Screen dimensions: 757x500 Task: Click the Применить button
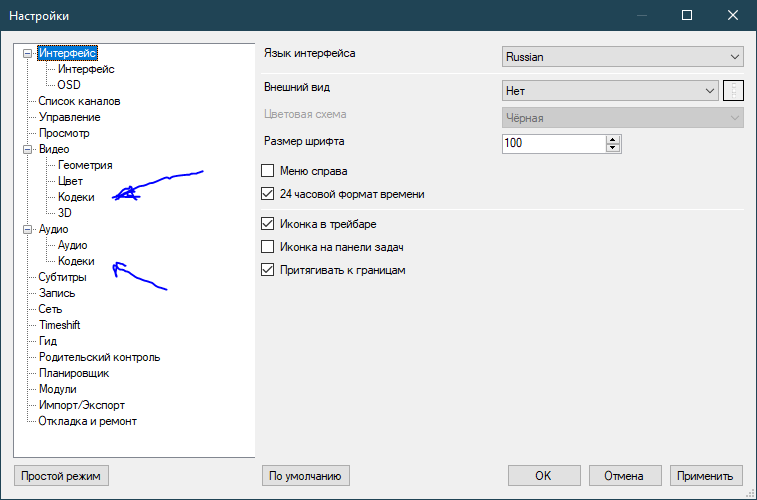pos(707,476)
